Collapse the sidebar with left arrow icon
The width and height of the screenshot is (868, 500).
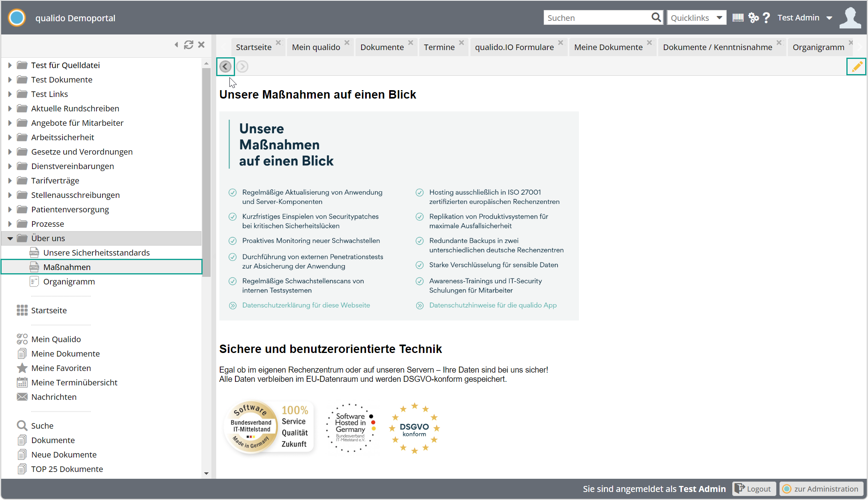(x=177, y=45)
